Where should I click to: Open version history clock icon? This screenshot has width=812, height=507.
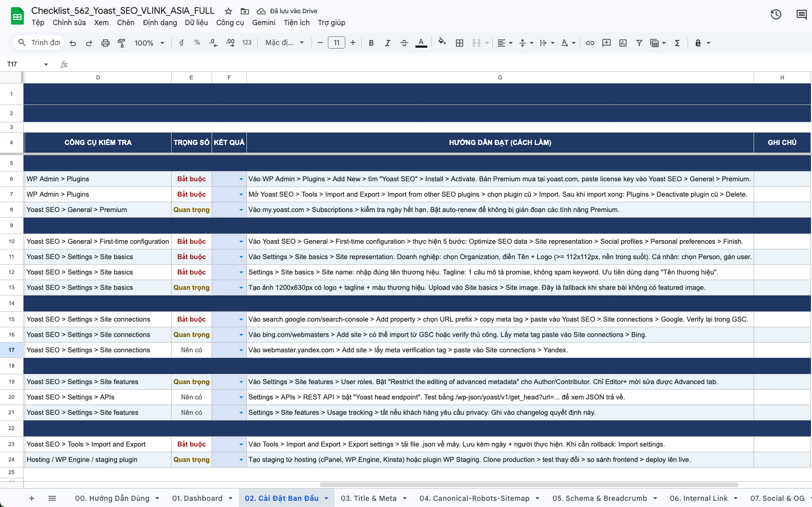click(776, 14)
